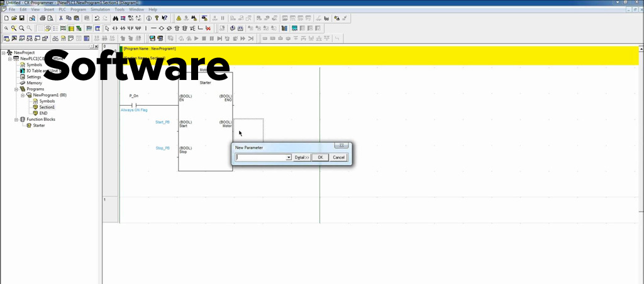
Task: Activate context help arrow-question icon
Action: pyautogui.click(x=164, y=18)
